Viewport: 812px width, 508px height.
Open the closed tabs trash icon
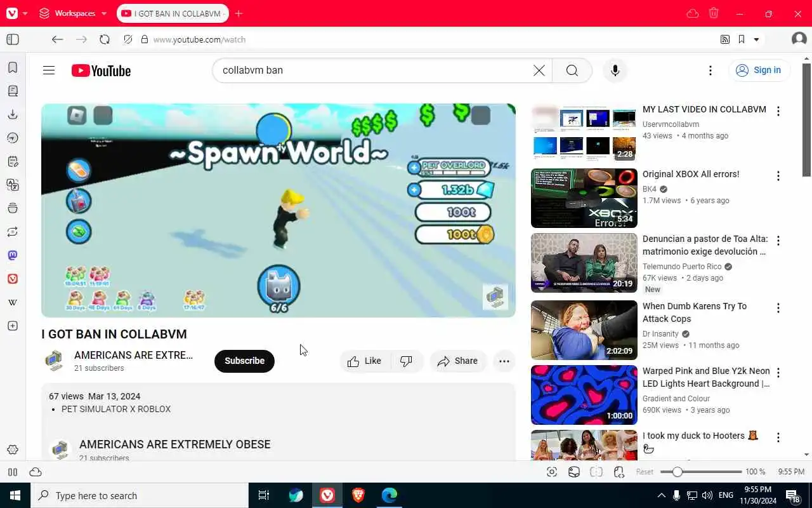pyautogui.click(x=714, y=13)
